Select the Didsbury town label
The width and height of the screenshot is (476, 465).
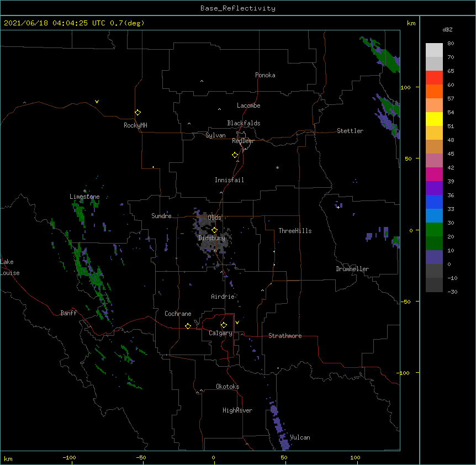(211, 238)
